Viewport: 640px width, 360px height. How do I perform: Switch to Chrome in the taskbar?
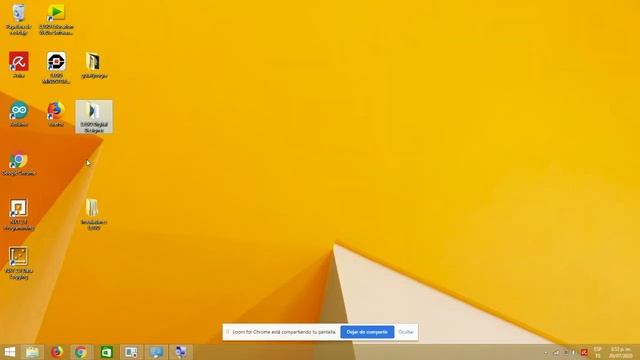point(81,352)
